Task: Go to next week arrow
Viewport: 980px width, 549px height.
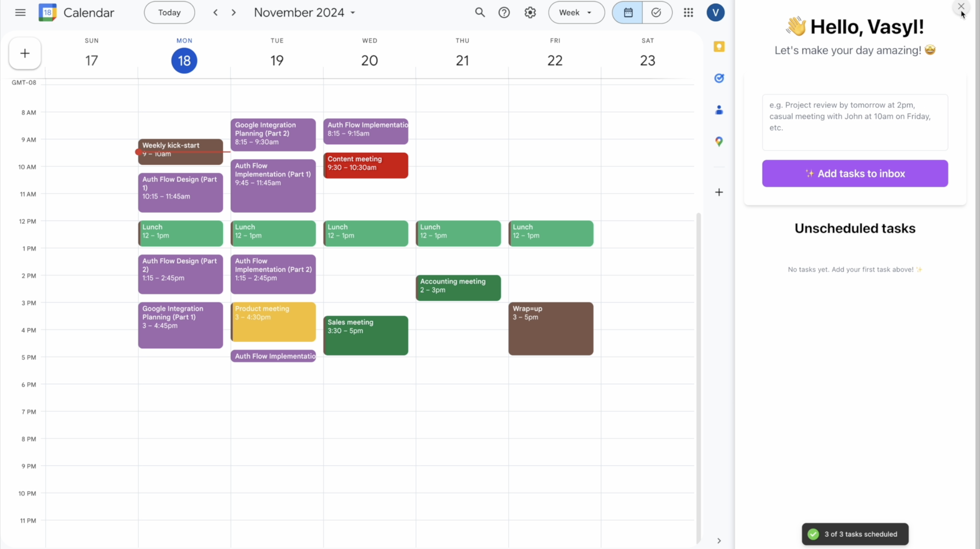Action: click(x=234, y=12)
